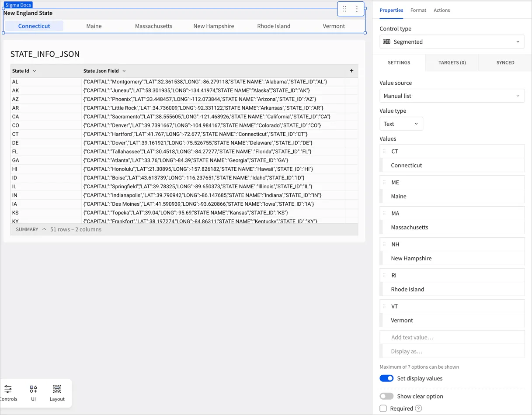The width and height of the screenshot is (532, 415).
Task: Open the State Id column menu arrow
Action: (x=35, y=71)
